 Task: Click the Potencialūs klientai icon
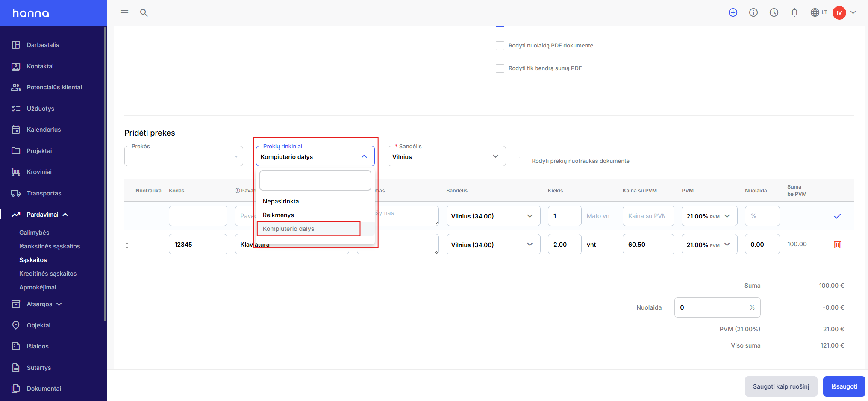pyautogui.click(x=16, y=87)
